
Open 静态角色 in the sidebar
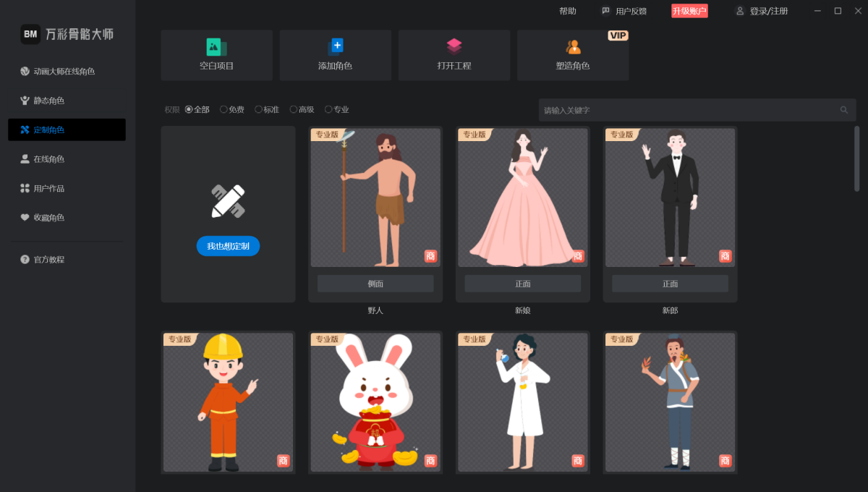point(48,101)
